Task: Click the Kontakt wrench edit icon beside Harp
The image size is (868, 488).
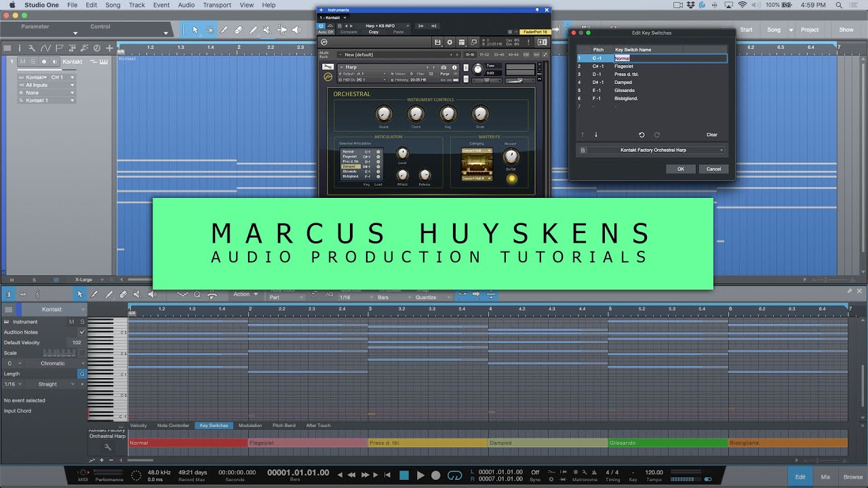Action: [x=328, y=66]
